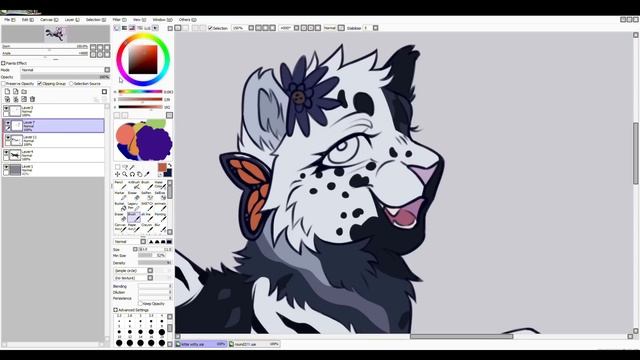This screenshot has height=360, width=640.
Task: Click the clear layer icon
Action: pyautogui.click(x=24, y=99)
